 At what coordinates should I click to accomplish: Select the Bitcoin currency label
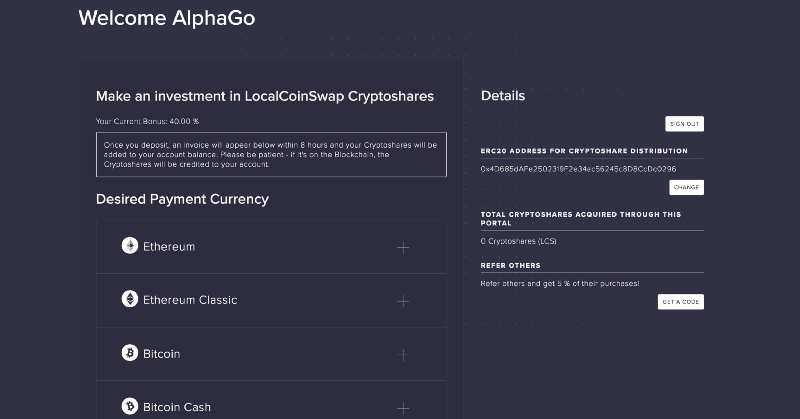coord(162,354)
